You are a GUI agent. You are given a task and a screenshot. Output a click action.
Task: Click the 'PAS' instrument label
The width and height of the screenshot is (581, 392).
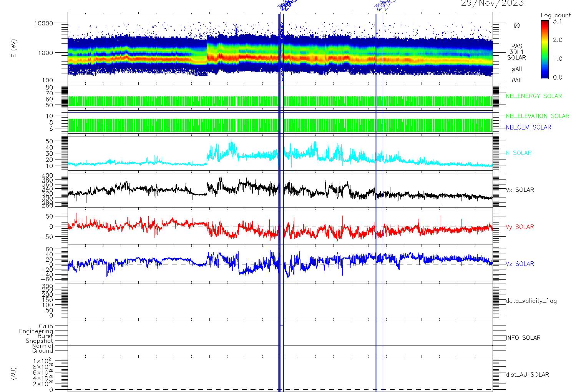[517, 46]
